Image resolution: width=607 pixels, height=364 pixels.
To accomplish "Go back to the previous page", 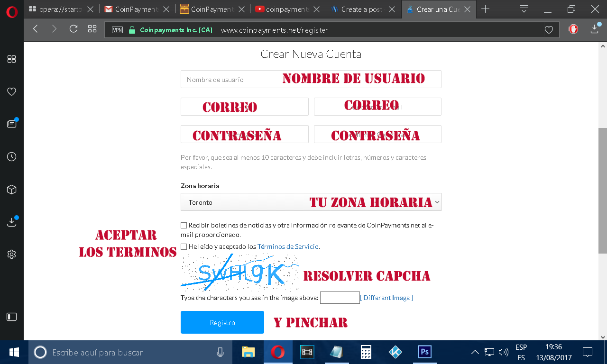I will pos(36,29).
